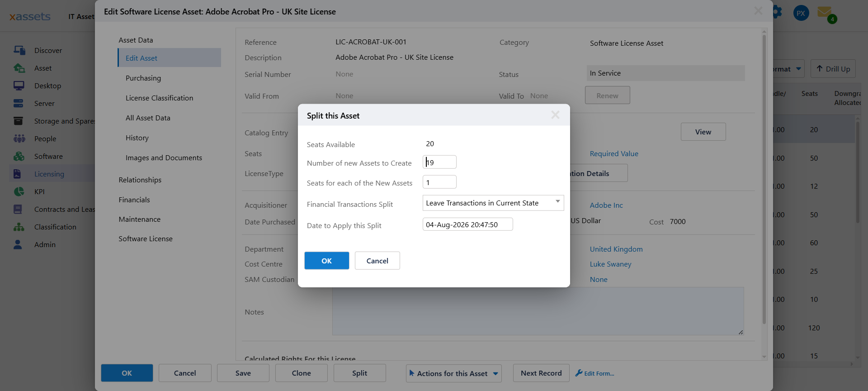This screenshot has height=391, width=868.
Task: Click the Save button
Action: 243,373
